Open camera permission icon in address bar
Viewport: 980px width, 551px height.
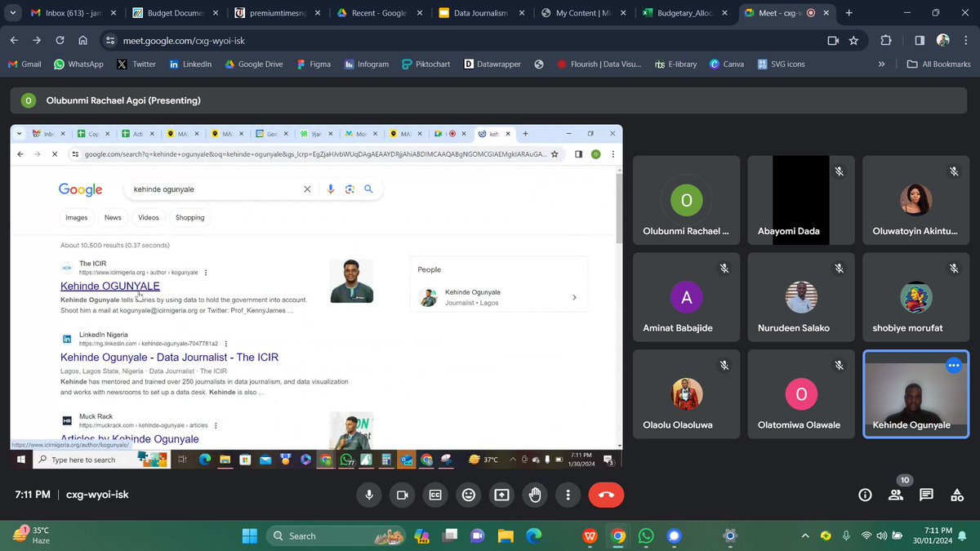point(833,40)
